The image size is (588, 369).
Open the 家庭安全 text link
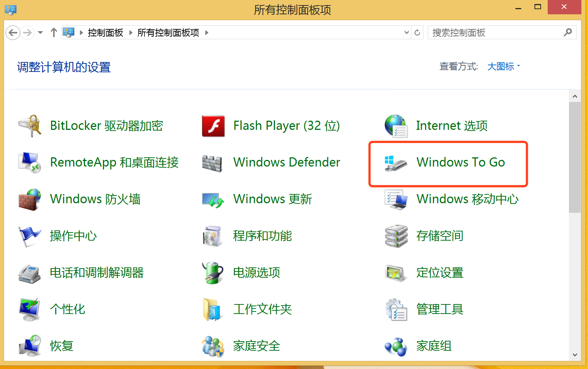257,346
